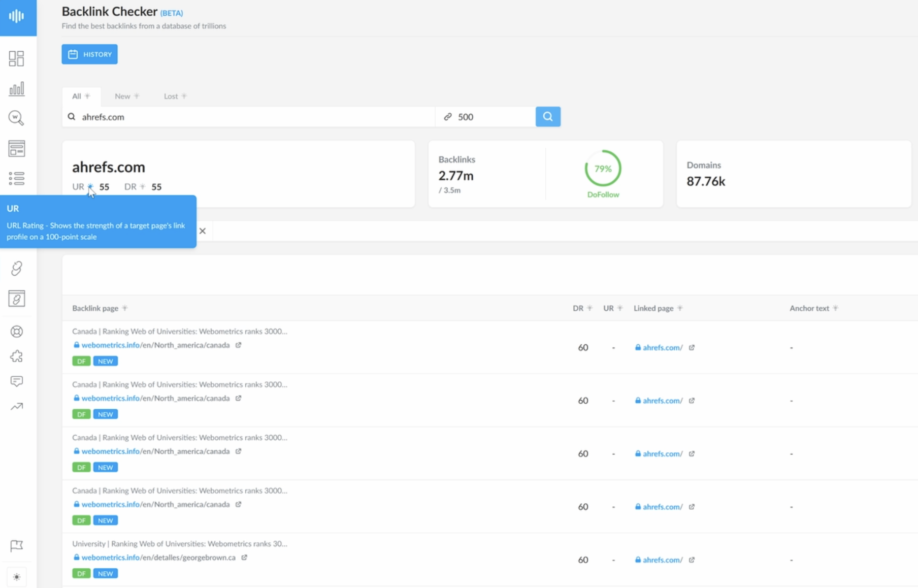
Task: Click the Anchor text column info icon
Action: (836, 308)
